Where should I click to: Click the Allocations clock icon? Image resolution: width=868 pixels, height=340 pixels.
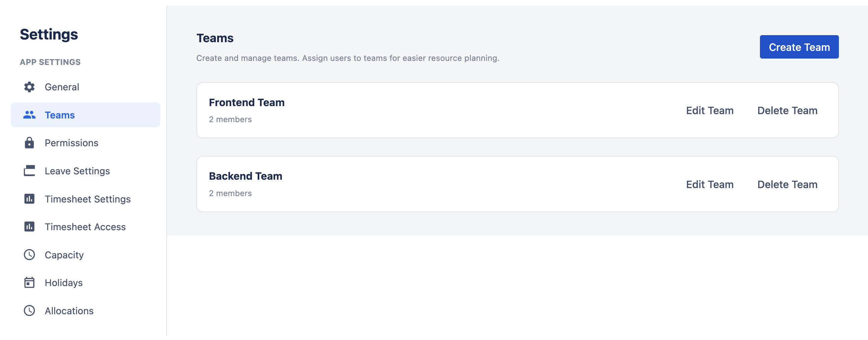click(29, 310)
